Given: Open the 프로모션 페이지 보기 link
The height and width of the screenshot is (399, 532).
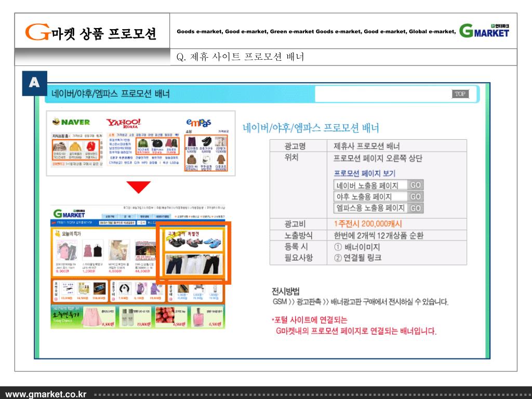Looking at the screenshot, I should pos(365,174).
